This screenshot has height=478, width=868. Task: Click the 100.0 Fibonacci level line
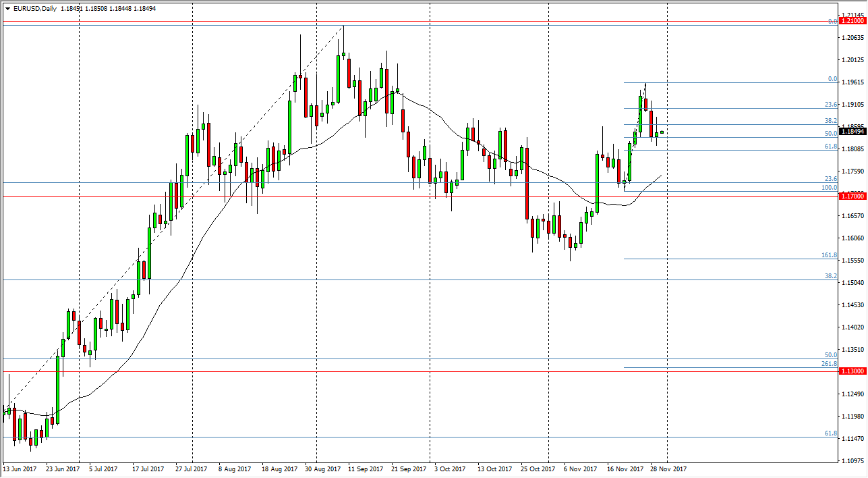[x=828, y=188]
